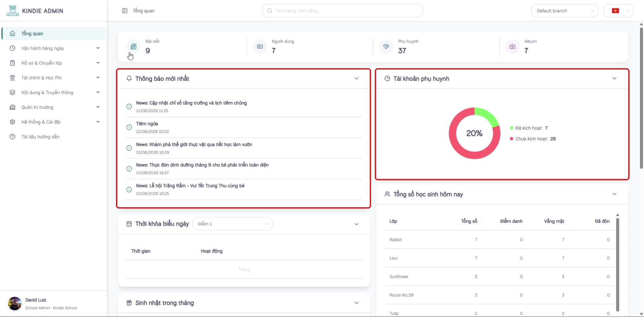Open Tài chính & Học Phí menu item
This screenshot has width=644, height=317.
[54, 78]
